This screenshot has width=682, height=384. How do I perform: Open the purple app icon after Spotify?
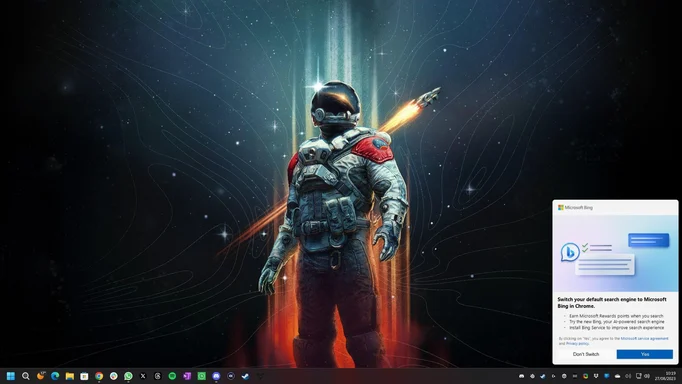point(187,376)
